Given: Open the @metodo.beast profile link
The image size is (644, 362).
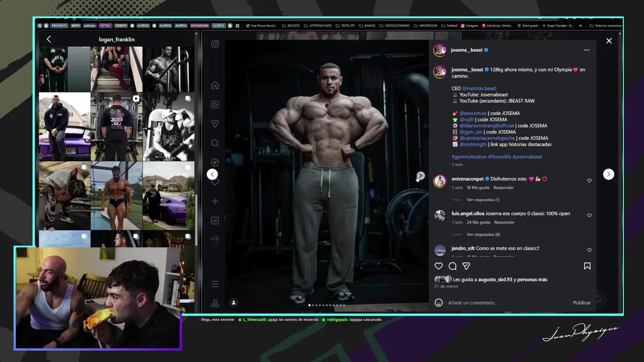Looking at the screenshot, I should 479,88.
